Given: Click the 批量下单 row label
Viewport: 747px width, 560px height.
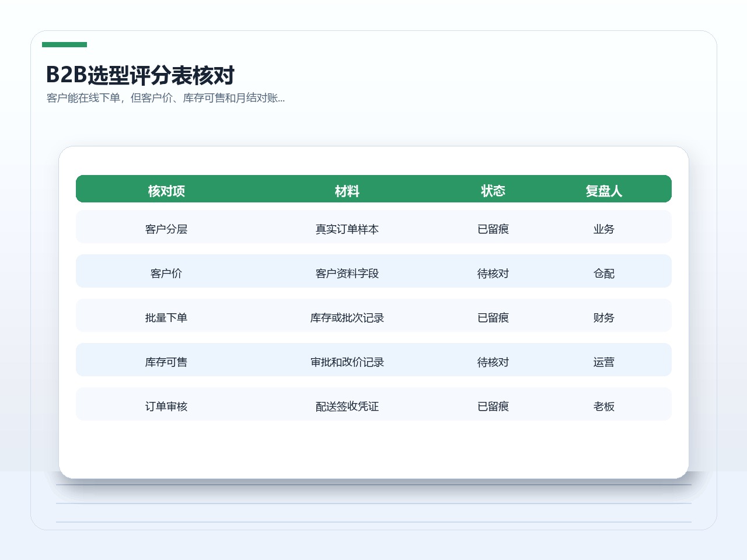Looking at the screenshot, I should pos(166,318).
